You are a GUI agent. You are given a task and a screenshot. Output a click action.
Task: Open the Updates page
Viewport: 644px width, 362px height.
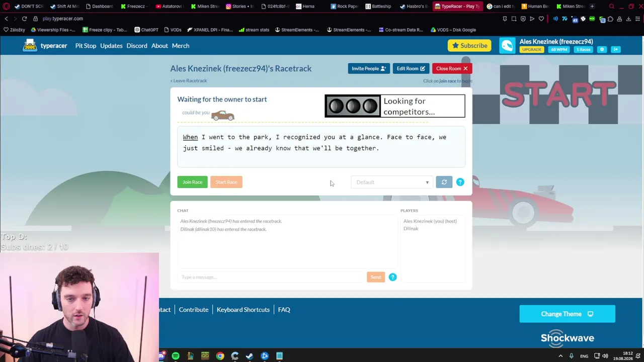(x=111, y=46)
